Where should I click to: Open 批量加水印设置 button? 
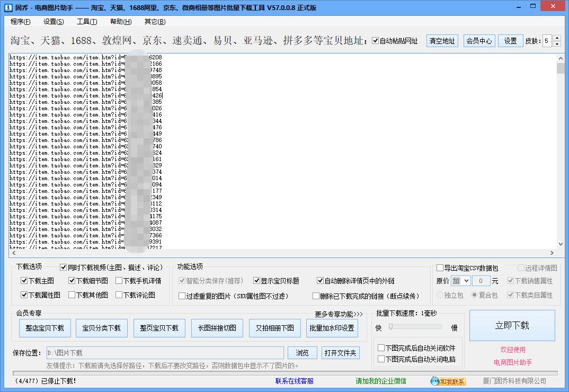pos(332,328)
